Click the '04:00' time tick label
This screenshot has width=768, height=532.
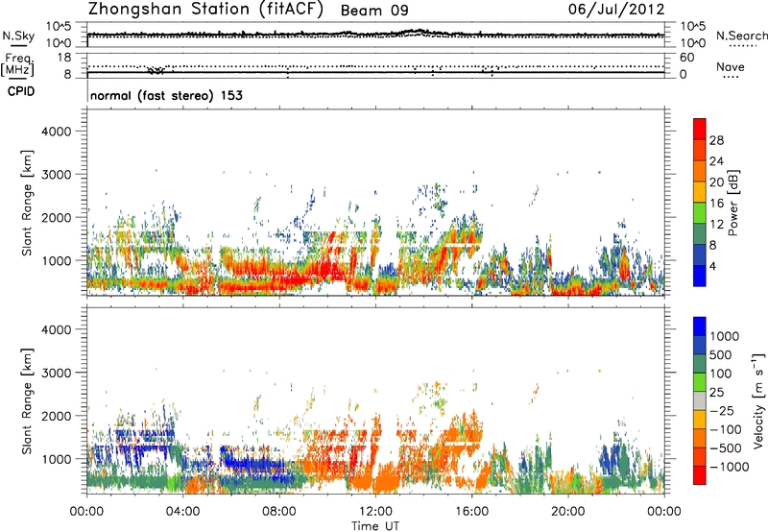(x=182, y=512)
